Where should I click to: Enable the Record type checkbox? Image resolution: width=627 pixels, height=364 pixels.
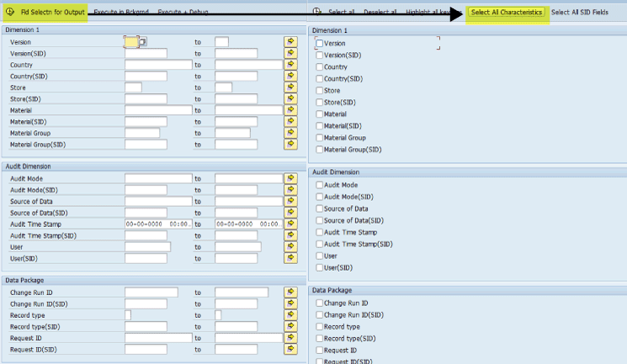point(319,326)
